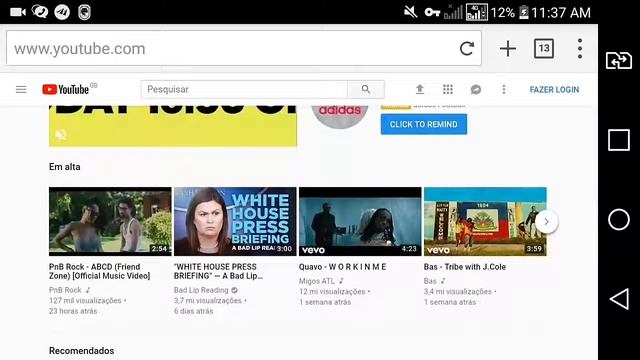Open the PnB Rock channel link
Screen dimensions: 640x360
click(x=65, y=290)
